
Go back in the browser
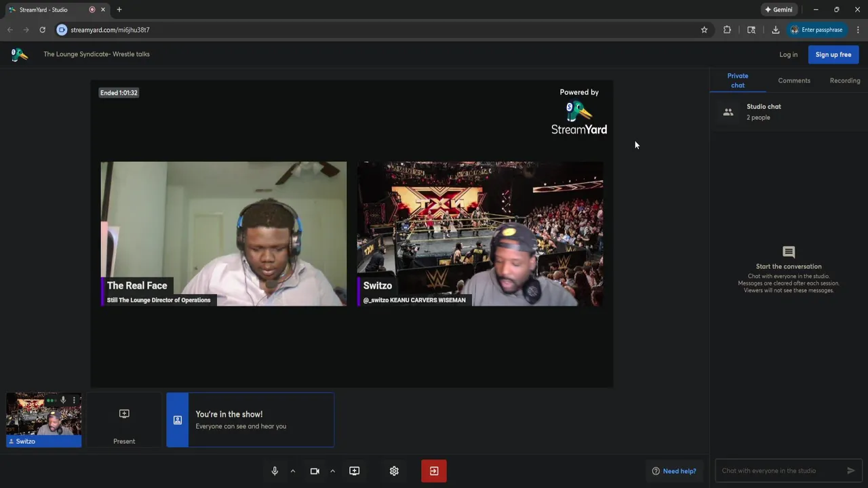[10, 30]
